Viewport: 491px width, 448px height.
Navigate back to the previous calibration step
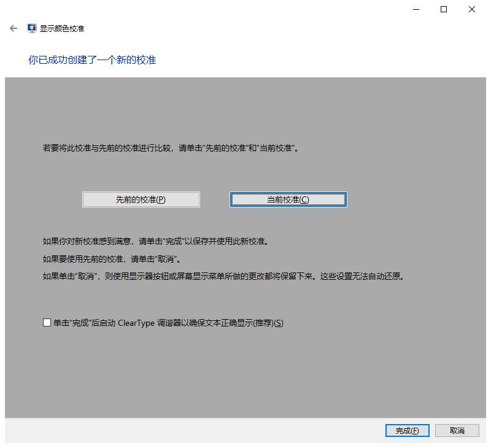[x=14, y=28]
